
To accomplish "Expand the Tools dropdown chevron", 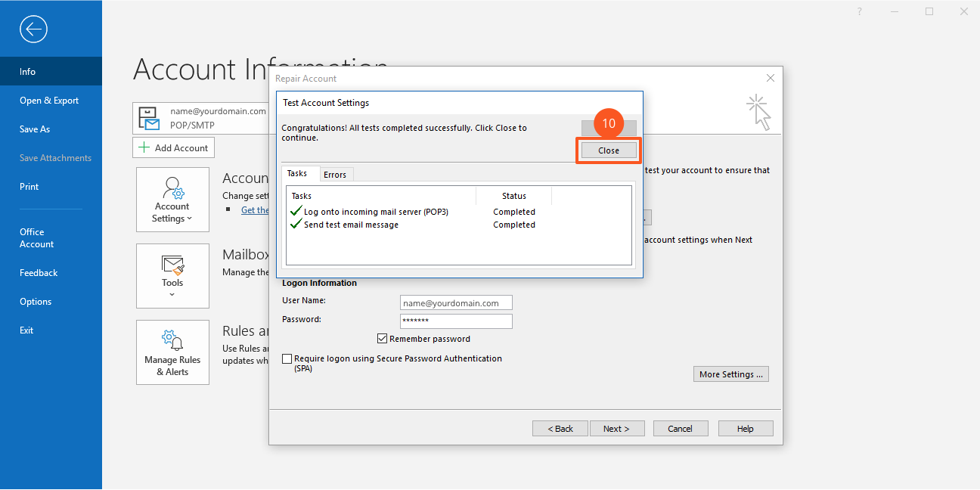I will 172,295.
